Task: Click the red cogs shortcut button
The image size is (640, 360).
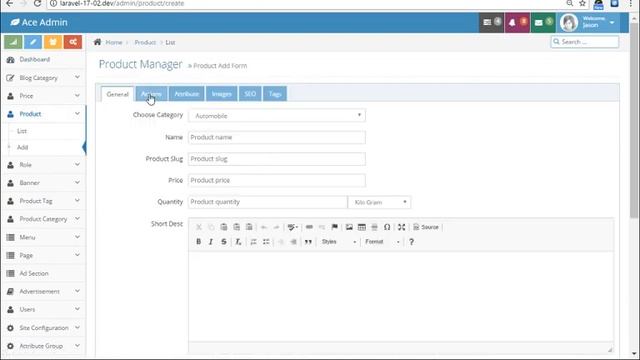Action: point(73,42)
